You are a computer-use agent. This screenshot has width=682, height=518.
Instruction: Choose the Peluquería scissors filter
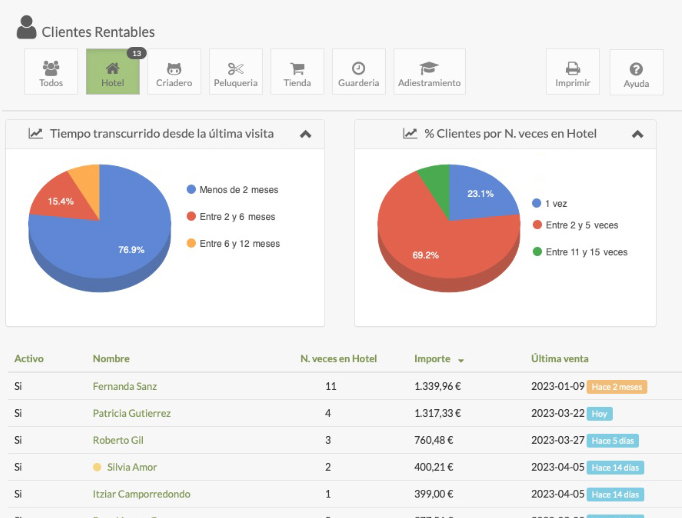236,72
